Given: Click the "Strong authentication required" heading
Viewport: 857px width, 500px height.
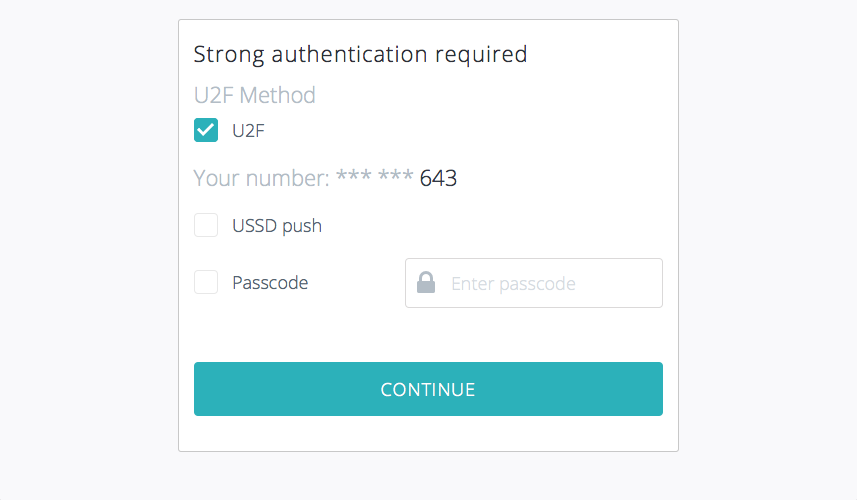Looking at the screenshot, I should coord(360,54).
